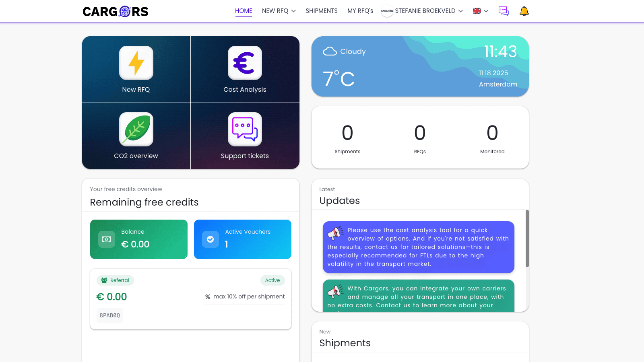Viewport: 644px width, 362px height.
Task: Click the Referral badge
Action: point(115,280)
